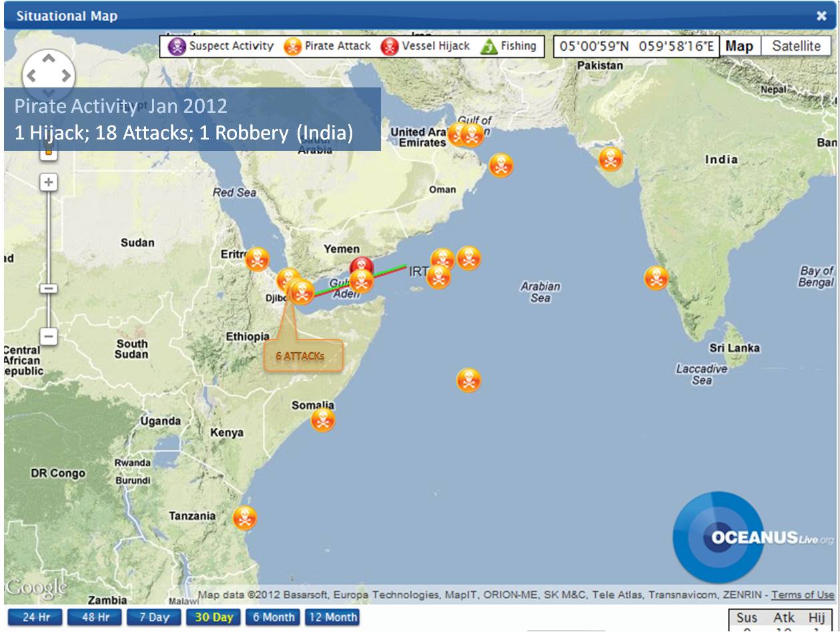Click the coordinates readout field

point(637,46)
